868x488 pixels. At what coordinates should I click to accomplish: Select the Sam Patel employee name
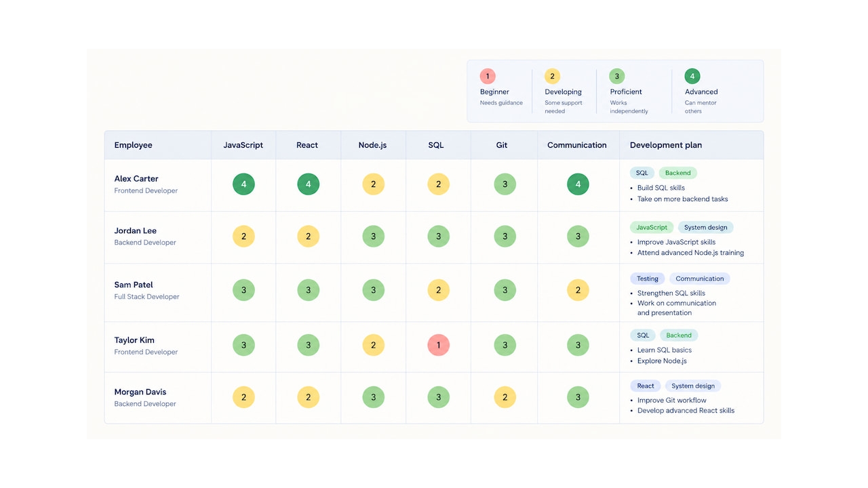click(x=134, y=285)
